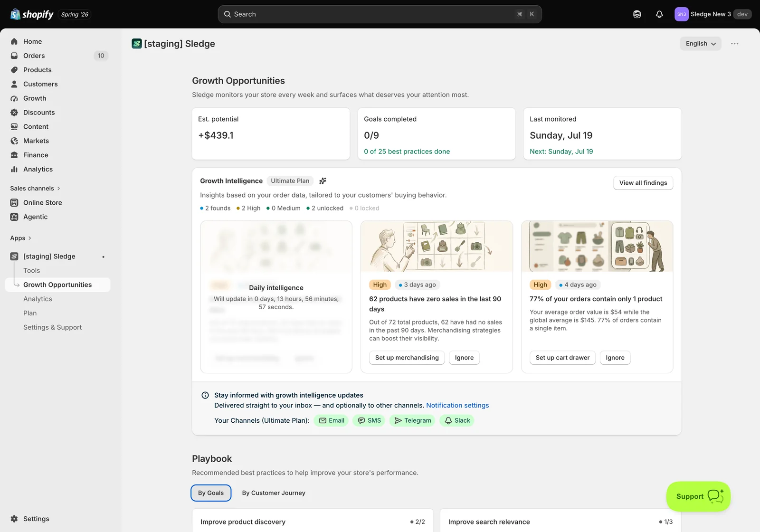Open Tools under the Sledge app

pyautogui.click(x=32, y=271)
